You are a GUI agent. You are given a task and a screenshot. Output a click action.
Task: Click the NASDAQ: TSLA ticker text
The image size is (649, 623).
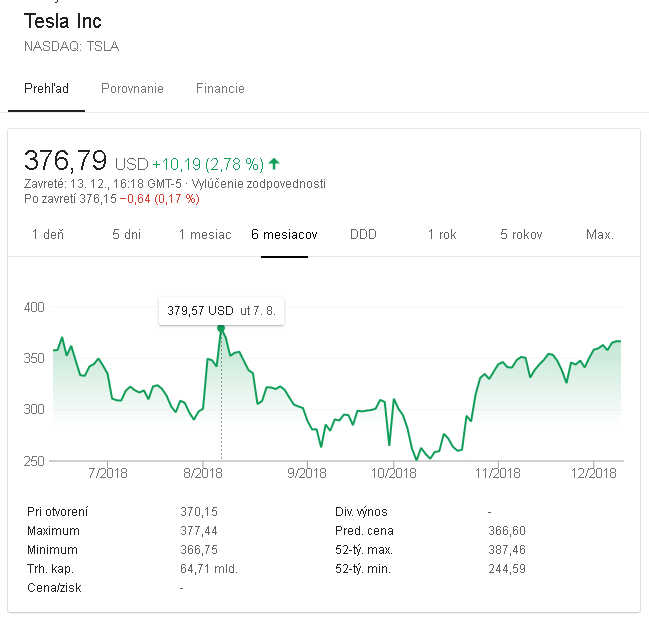tap(71, 46)
